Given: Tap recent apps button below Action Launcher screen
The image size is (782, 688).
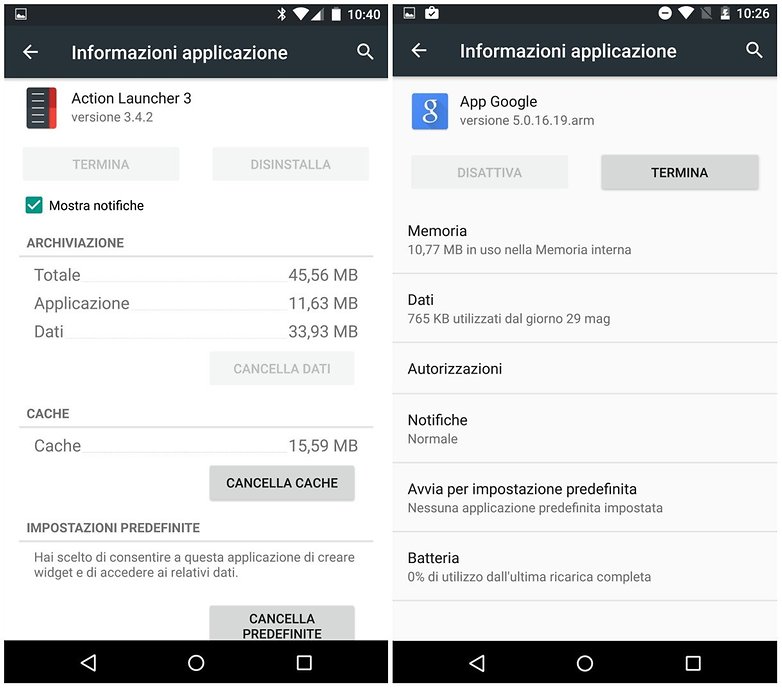Looking at the screenshot, I should [304, 663].
